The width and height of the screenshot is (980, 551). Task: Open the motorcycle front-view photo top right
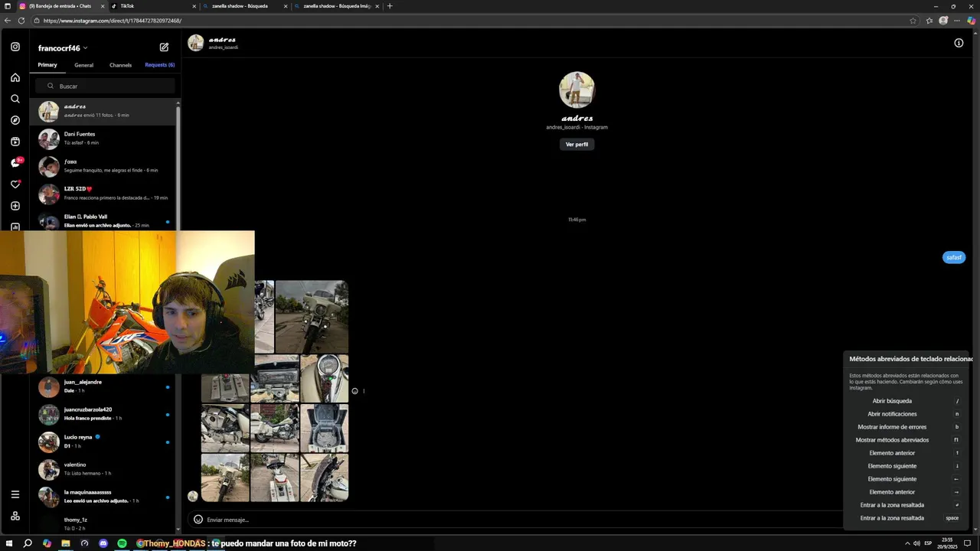pos(312,317)
